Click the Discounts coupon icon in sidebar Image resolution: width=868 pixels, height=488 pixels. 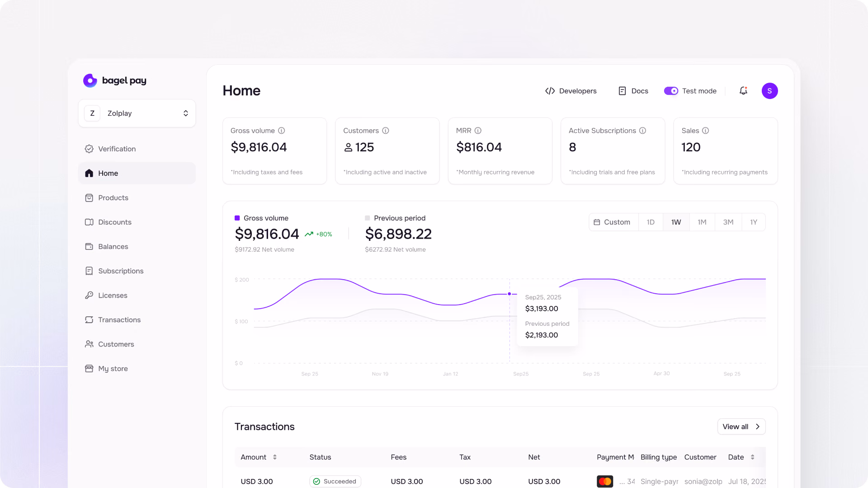(x=89, y=222)
